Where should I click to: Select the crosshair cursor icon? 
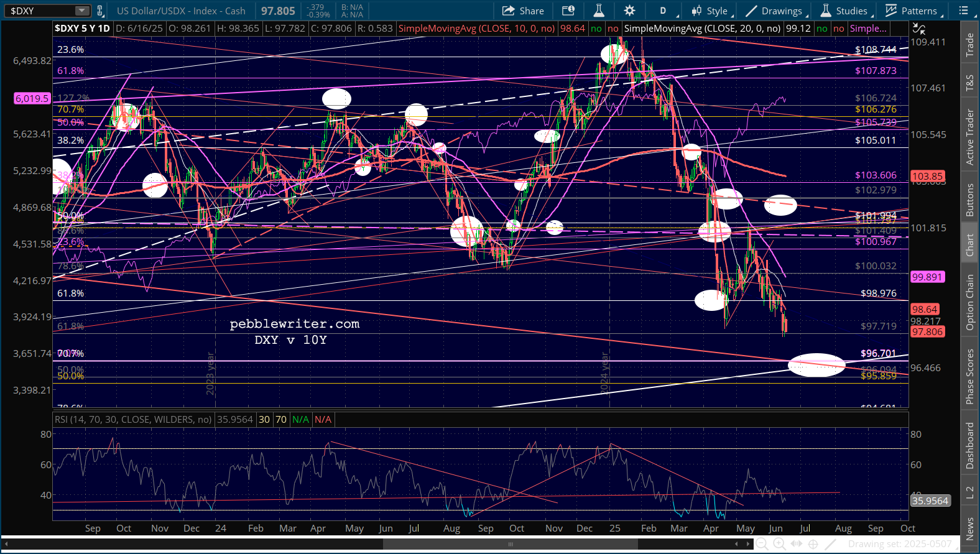click(x=813, y=544)
